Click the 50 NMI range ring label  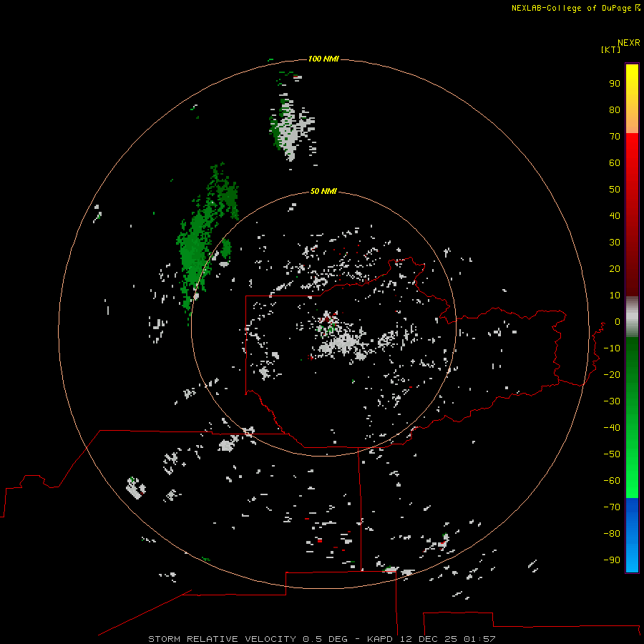(x=323, y=191)
